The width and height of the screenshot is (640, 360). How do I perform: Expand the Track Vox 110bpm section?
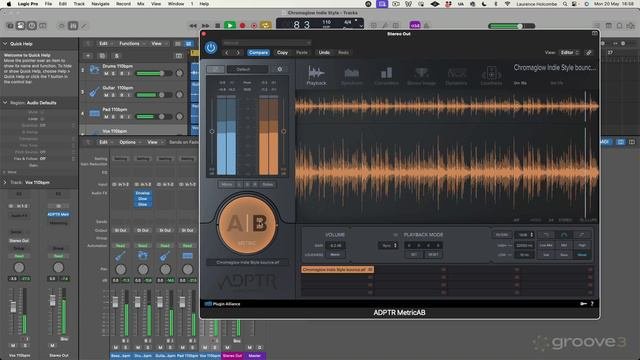pyautogui.click(x=5, y=182)
